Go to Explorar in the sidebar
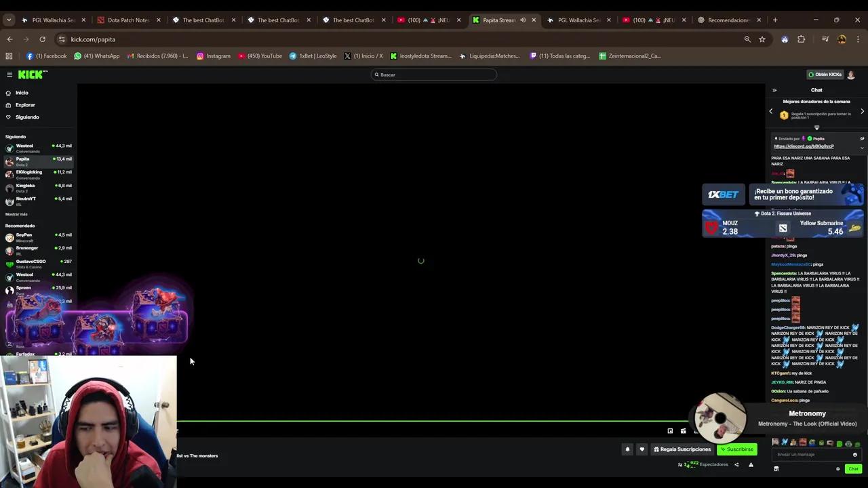The width and height of the screenshot is (868, 488). [x=25, y=105]
